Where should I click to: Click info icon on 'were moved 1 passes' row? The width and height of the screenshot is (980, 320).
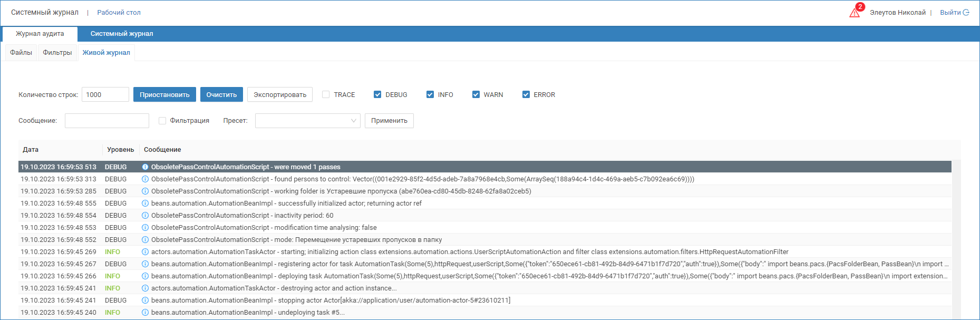tap(145, 167)
